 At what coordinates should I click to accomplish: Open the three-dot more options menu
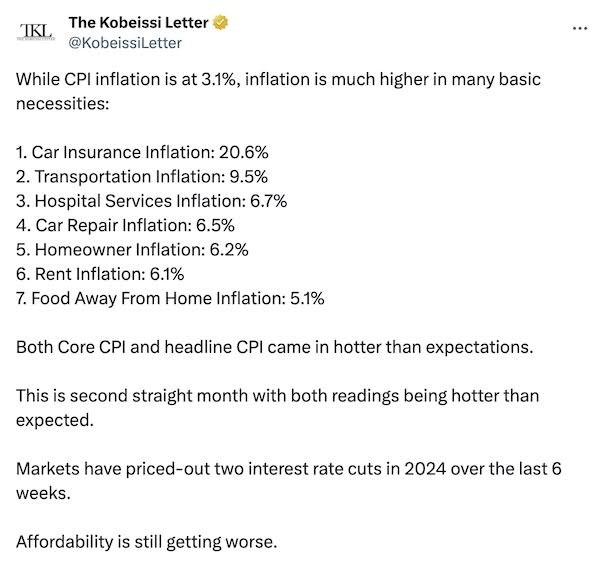pyautogui.click(x=580, y=28)
